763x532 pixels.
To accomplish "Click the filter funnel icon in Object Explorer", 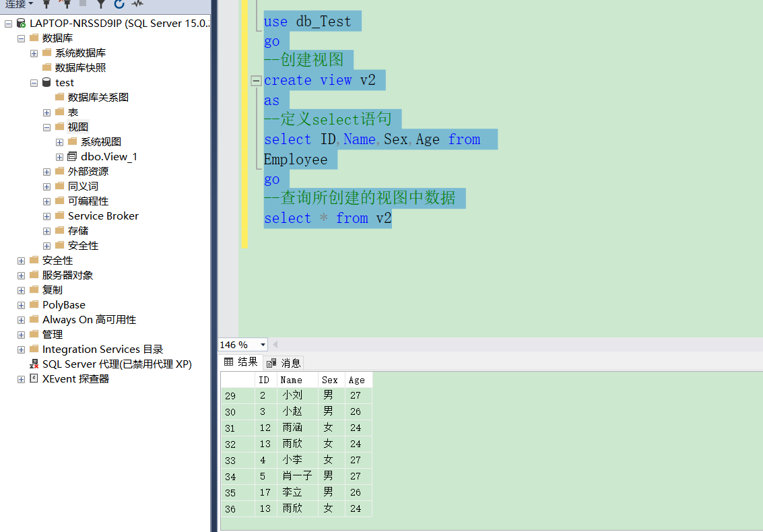I will [101, 4].
